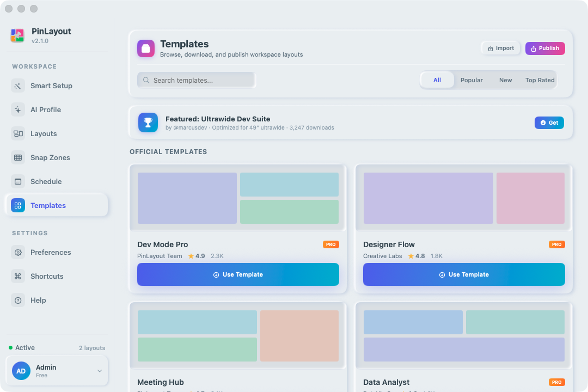Click the Smart Setup wand icon
The width and height of the screenshot is (588, 392).
[17, 86]
